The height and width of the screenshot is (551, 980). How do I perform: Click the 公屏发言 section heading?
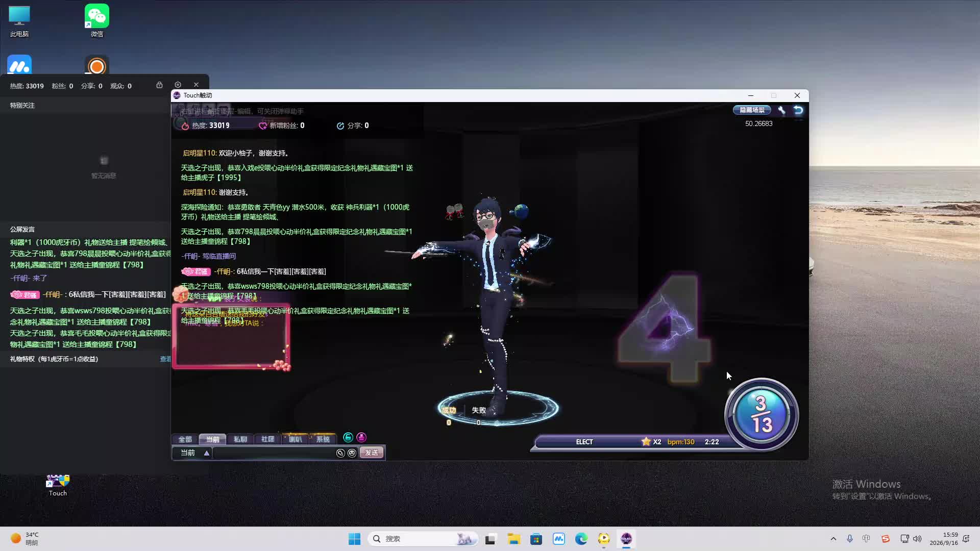point(22,230)
